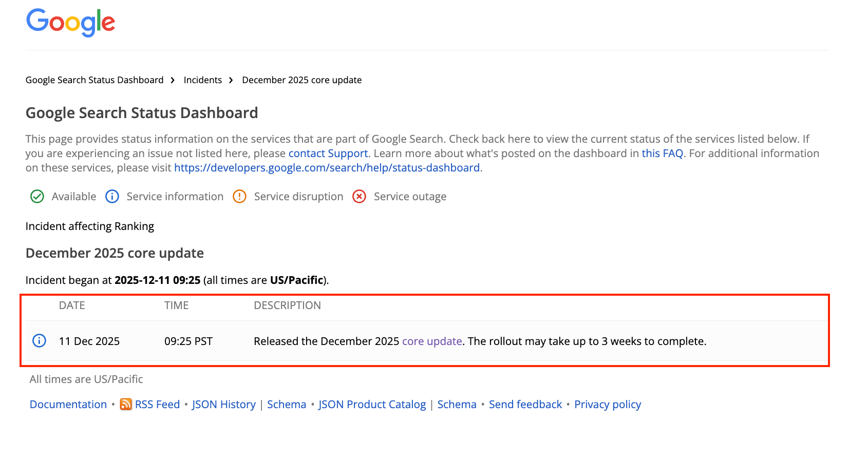Viewport: 868px width, 460px height.
Task: Follow the core update link in description
Action: click(x=432, y=341)
